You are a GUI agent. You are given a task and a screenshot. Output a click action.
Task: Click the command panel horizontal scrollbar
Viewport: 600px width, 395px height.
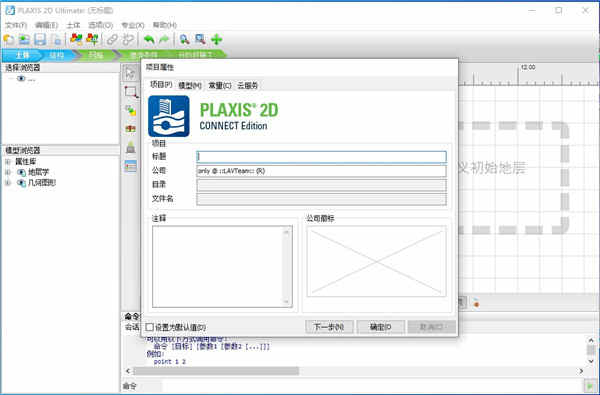tap(216, 371)
